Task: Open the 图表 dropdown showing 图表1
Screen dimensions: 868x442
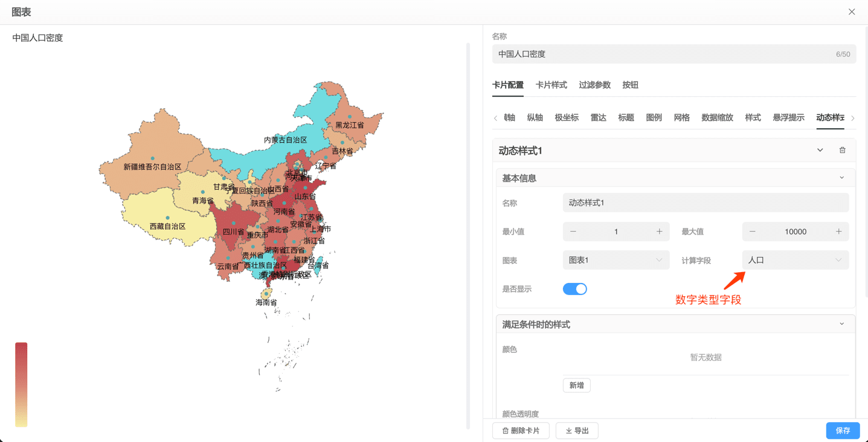Action: (616, 259)
